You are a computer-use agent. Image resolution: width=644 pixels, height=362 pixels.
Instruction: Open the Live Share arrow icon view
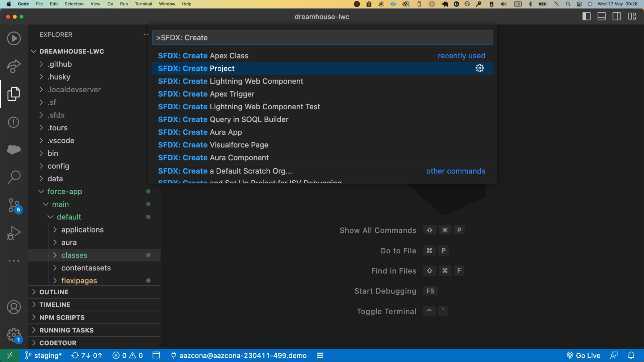(x=14, y=66)
